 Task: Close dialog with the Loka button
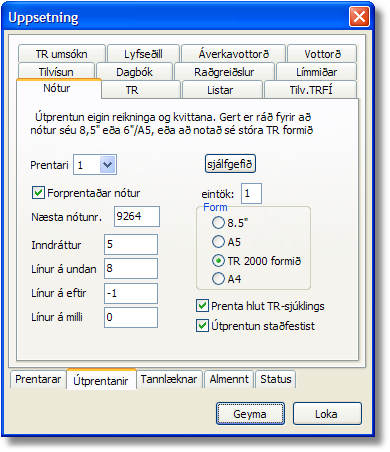point(327,414)
